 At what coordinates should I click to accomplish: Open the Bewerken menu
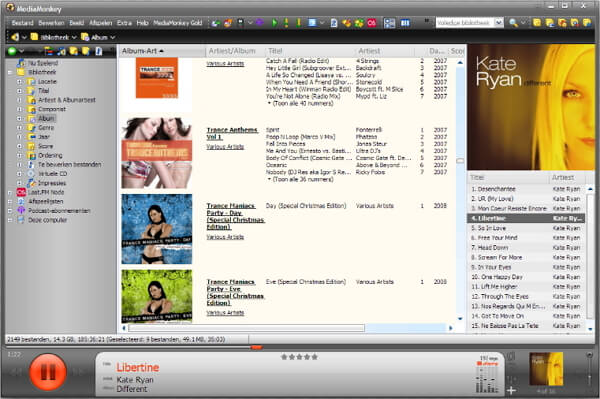[51, 23]
